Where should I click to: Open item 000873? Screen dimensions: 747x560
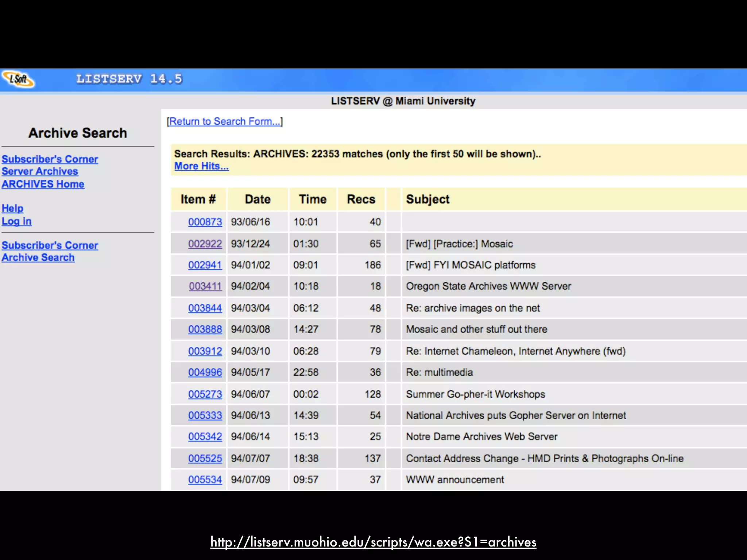205,222
